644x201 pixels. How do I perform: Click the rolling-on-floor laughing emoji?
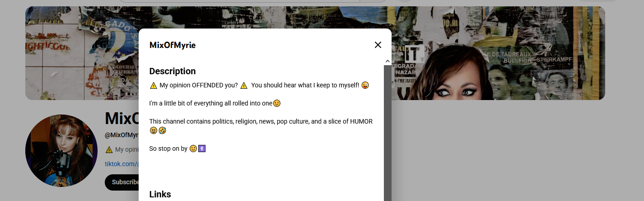162,130
